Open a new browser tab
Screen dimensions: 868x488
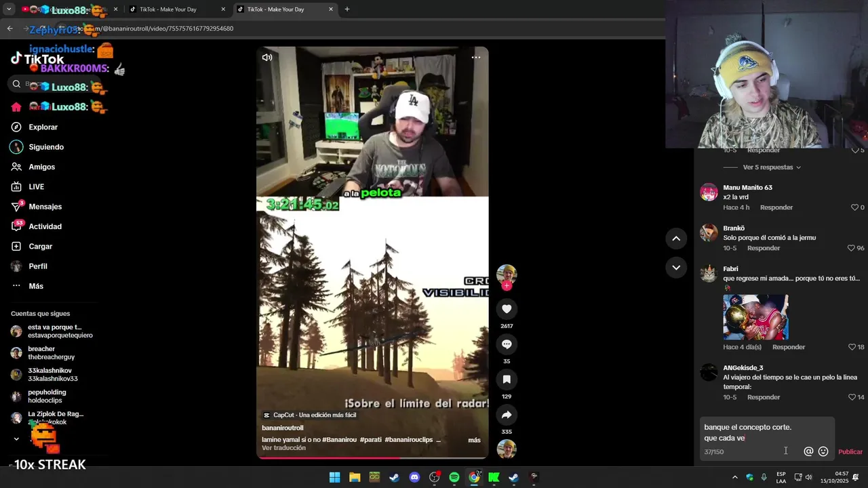347,9
